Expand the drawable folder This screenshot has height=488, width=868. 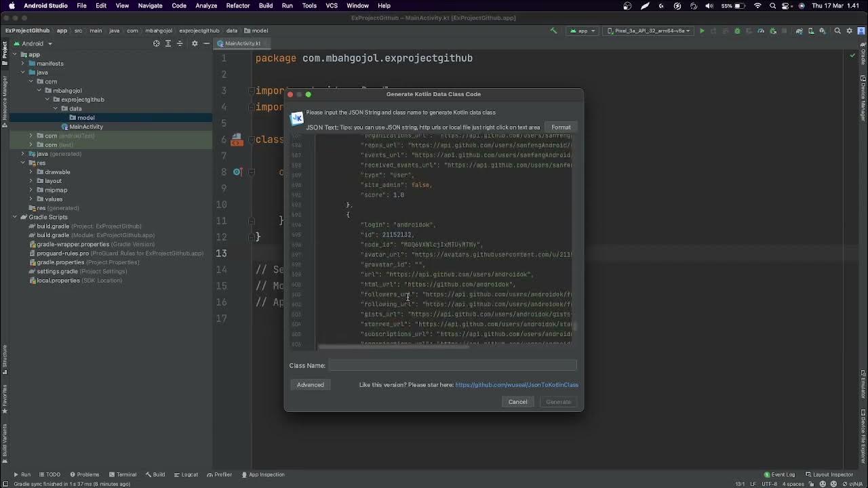pyautogui.click(x=31, y=172)
